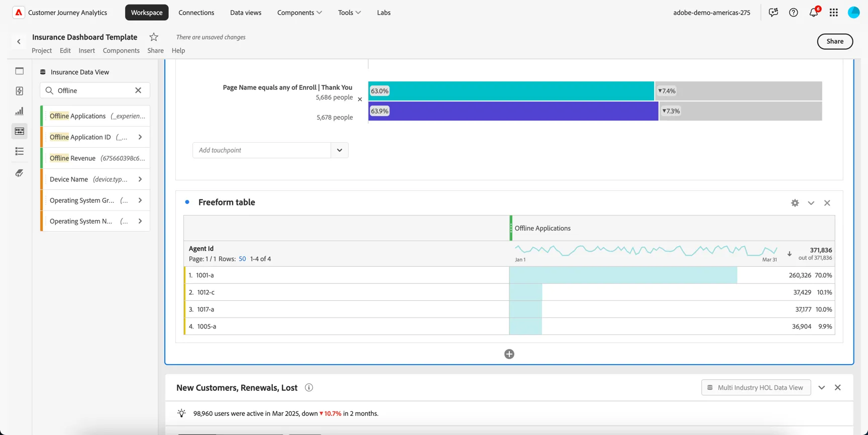Add a visualization with the plus icon
Image resolution: width=868 pixels, height=435 pixels.
click(x=509, y=354)
